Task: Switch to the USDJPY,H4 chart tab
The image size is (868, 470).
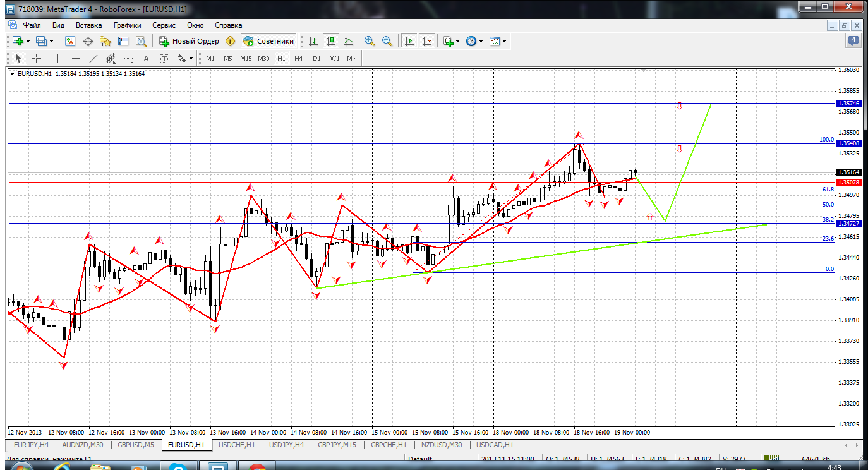Action: point(286,445)
